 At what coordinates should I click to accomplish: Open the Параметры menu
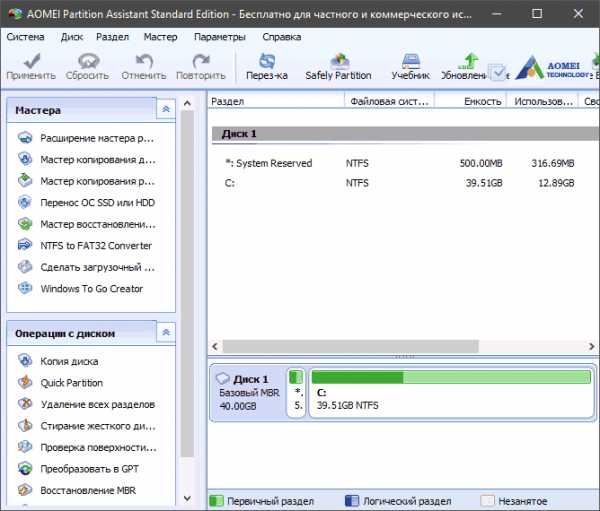pyautogui.click(x=220, y=37)
